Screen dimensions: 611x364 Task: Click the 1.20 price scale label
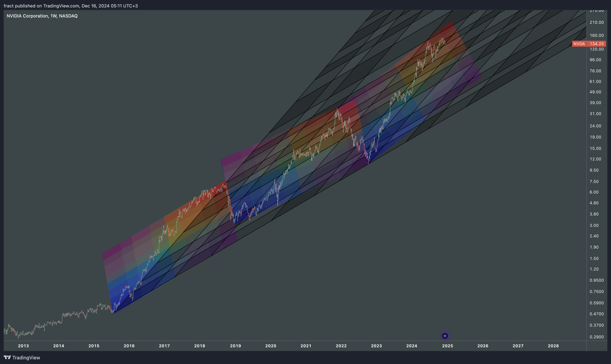594,269
